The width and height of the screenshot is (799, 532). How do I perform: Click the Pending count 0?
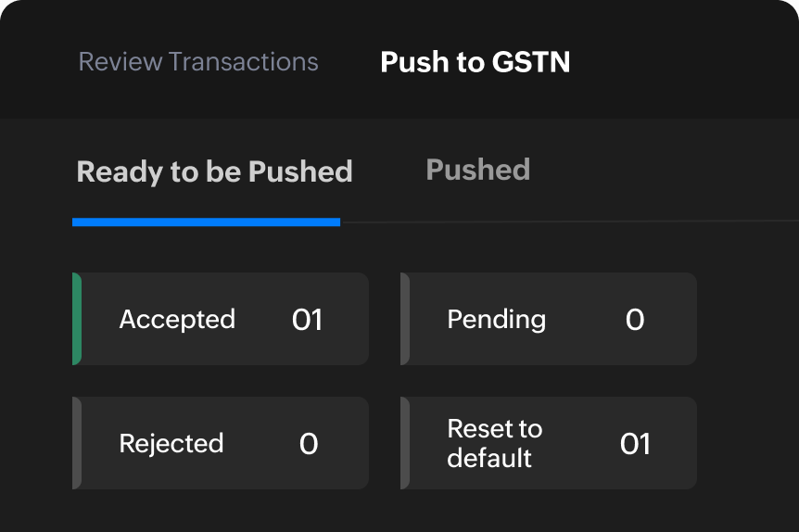point(635,320)
